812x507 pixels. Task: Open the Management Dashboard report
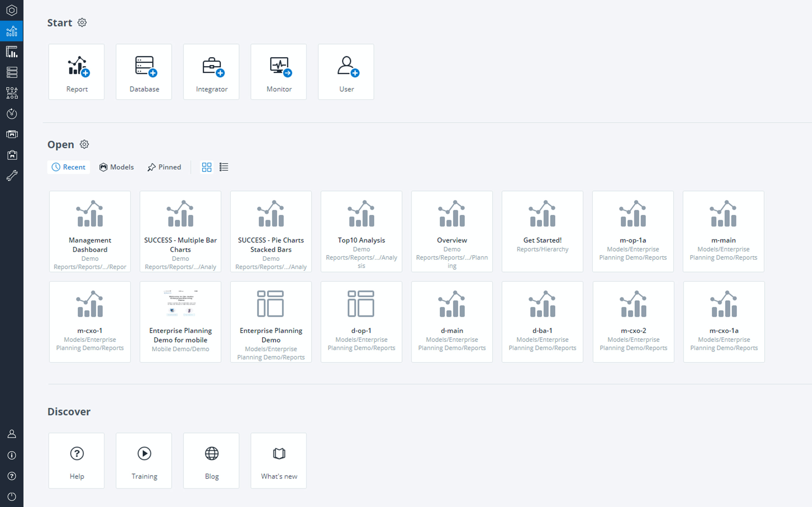point(90,231)
